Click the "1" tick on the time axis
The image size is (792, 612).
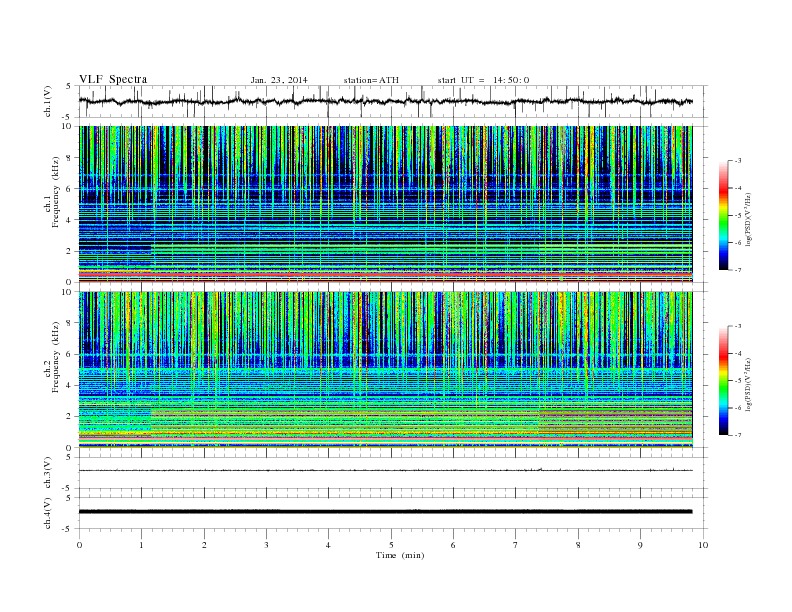141,545
